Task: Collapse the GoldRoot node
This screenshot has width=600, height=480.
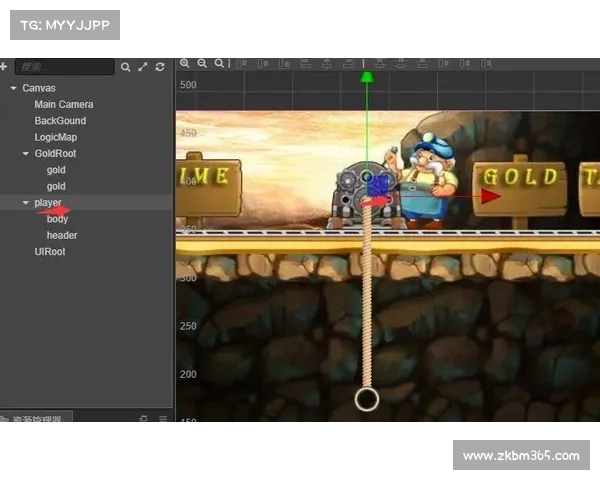Action: pos(26,154)
